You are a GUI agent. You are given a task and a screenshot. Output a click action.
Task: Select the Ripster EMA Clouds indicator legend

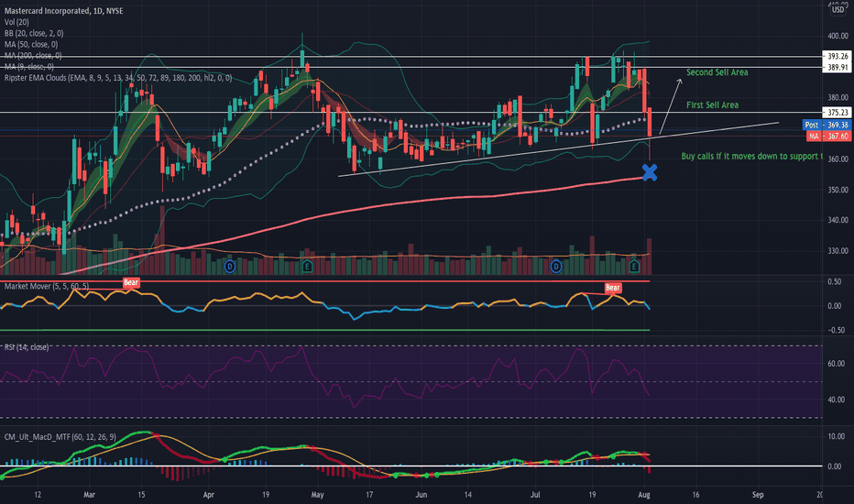[118, 78]
